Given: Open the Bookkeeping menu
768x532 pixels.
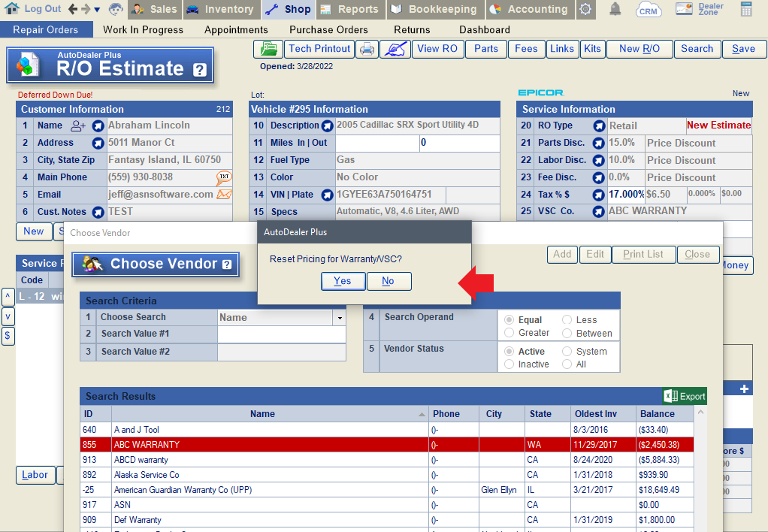Looking at the screenshot, I should pos(435,9).
